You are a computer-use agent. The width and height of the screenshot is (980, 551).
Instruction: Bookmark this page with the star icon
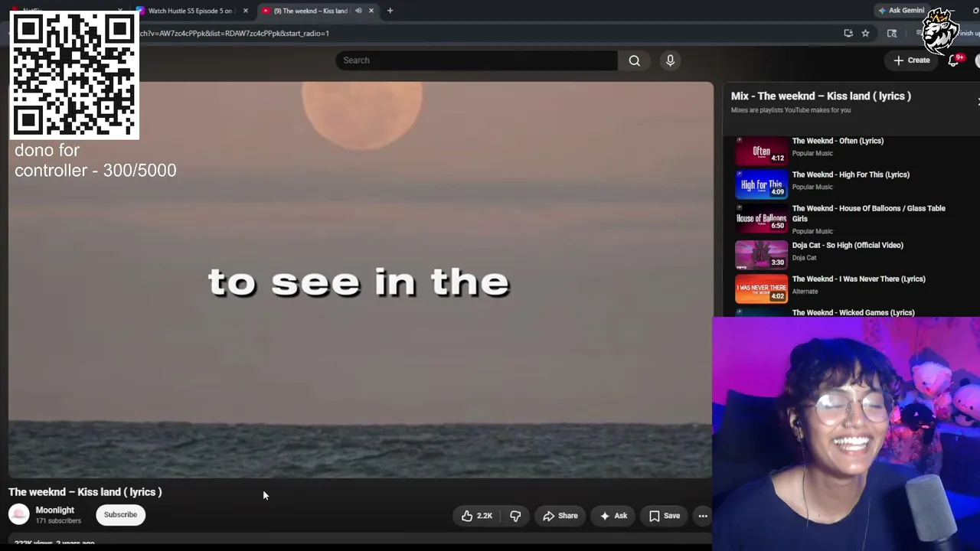click(x=865, y=33)
